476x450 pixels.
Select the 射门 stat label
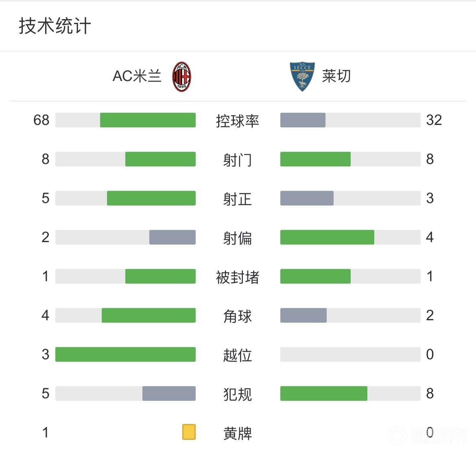pyautogui.click(x=238, y=160)
